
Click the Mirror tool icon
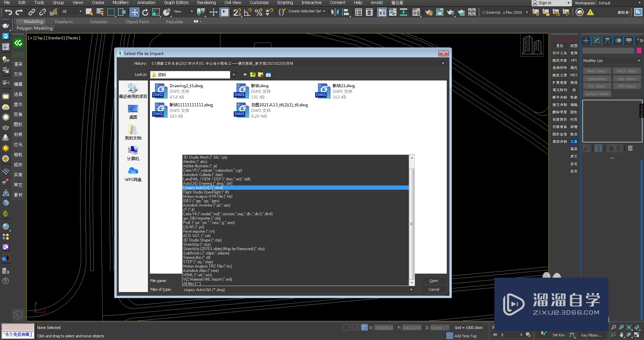click(335, 12)
